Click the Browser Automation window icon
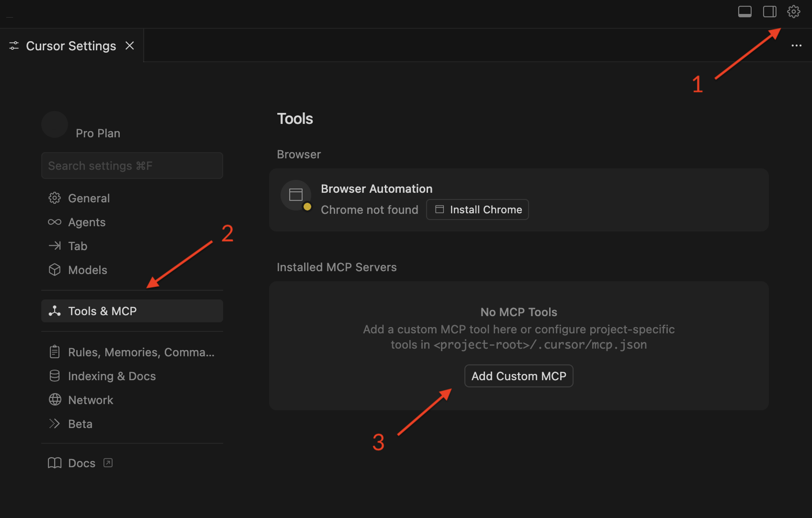Screen dimensions: 812x518 296,195
